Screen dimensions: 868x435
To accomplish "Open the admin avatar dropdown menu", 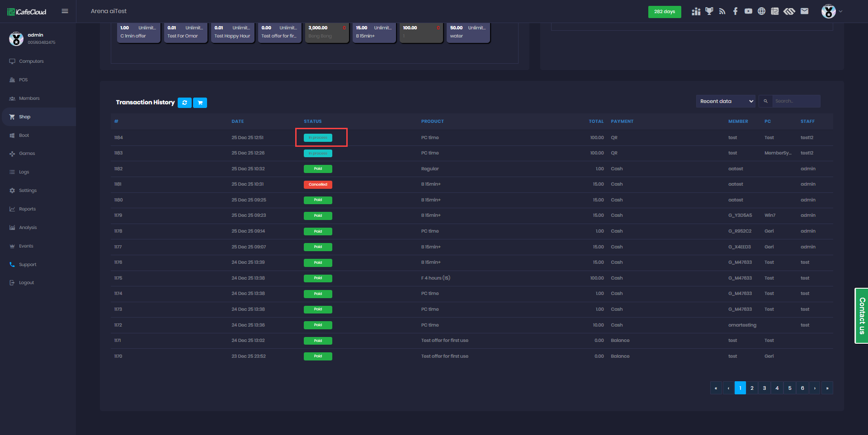I will click(832, 11).
